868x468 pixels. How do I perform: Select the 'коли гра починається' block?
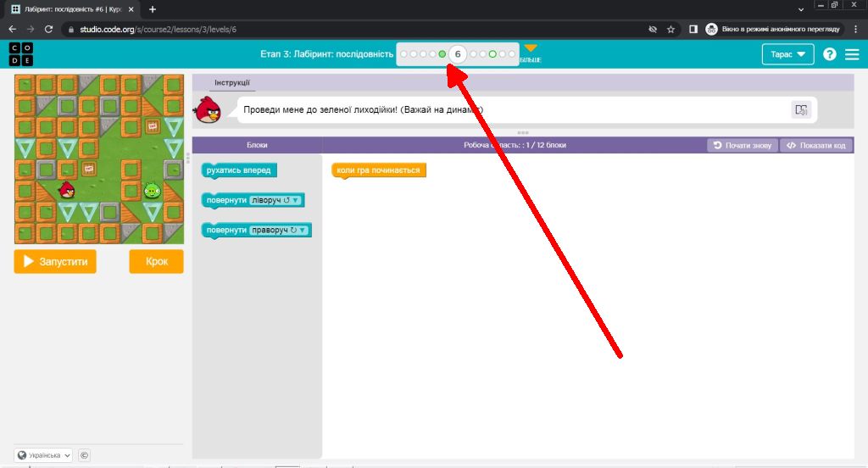tap(379, 170)
